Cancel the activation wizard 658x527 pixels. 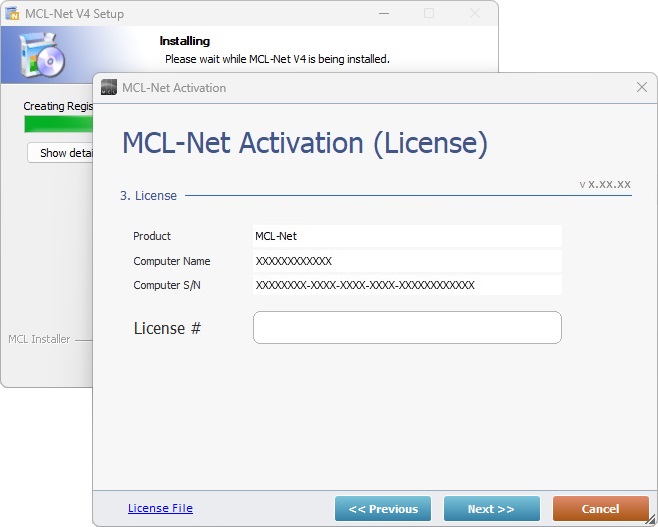[601, 509]
